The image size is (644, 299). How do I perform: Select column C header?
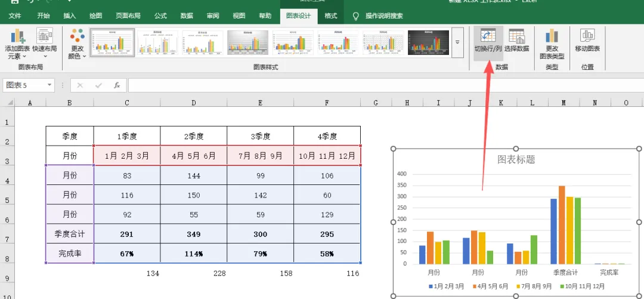click(127, 103)
